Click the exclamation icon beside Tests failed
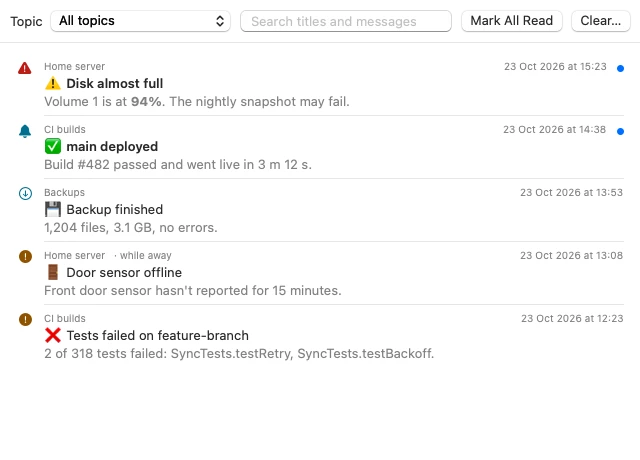Screen dimensions: 640x460 pos(25,319)
